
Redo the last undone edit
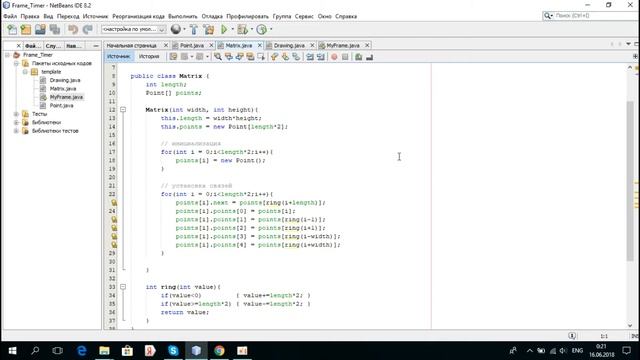pos(87,29)
